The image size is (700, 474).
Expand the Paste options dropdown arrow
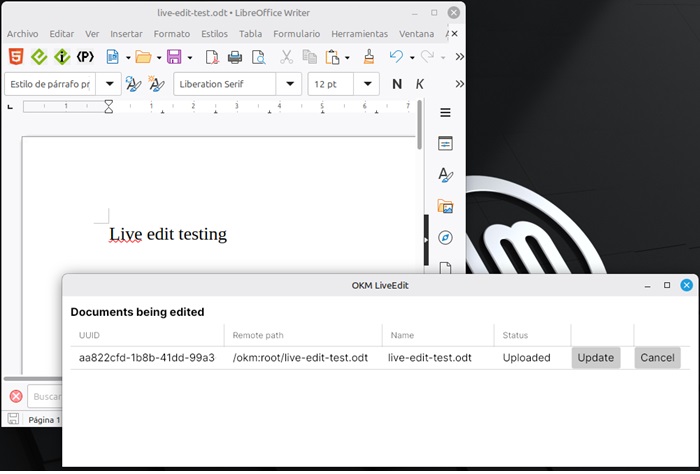pyautogui.click(x=347, y=58)
